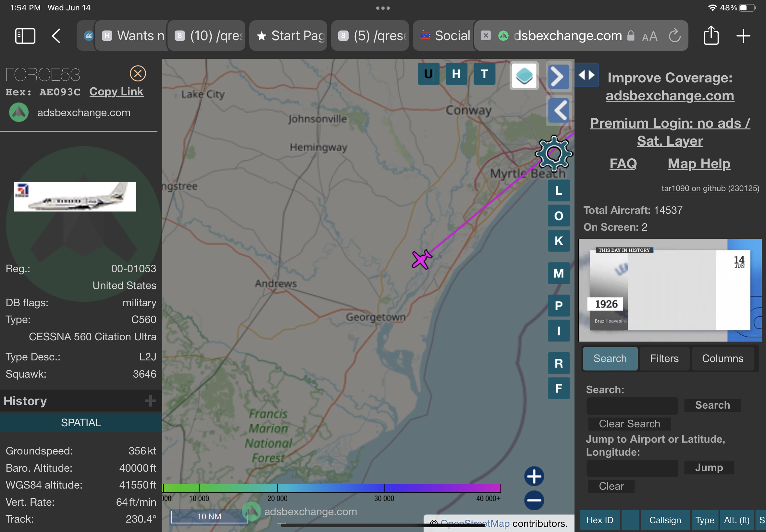Image resolution: width=766 pixels, height=532 pixels.
Task: Open tar1090 on github link
Action: [710, 188]
